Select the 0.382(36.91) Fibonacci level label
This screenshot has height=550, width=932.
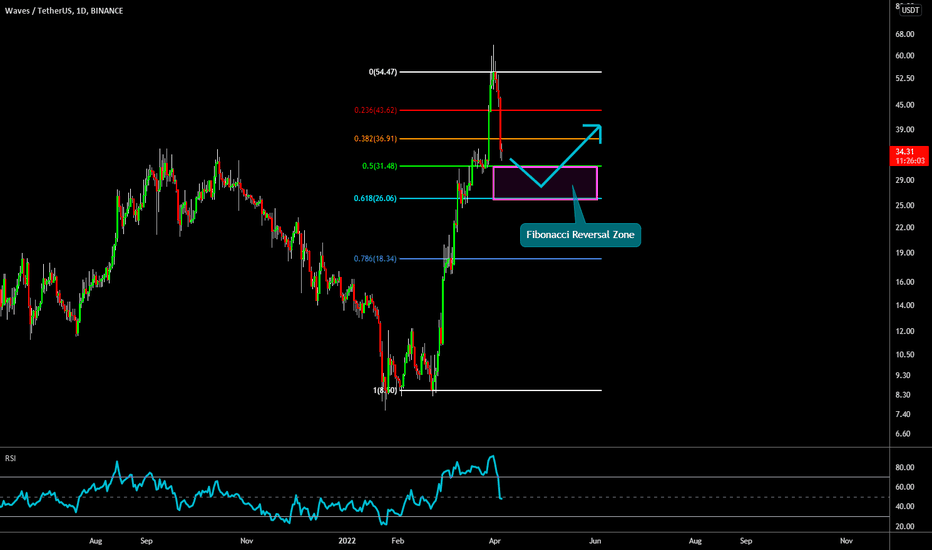click(x=376, y=139)
